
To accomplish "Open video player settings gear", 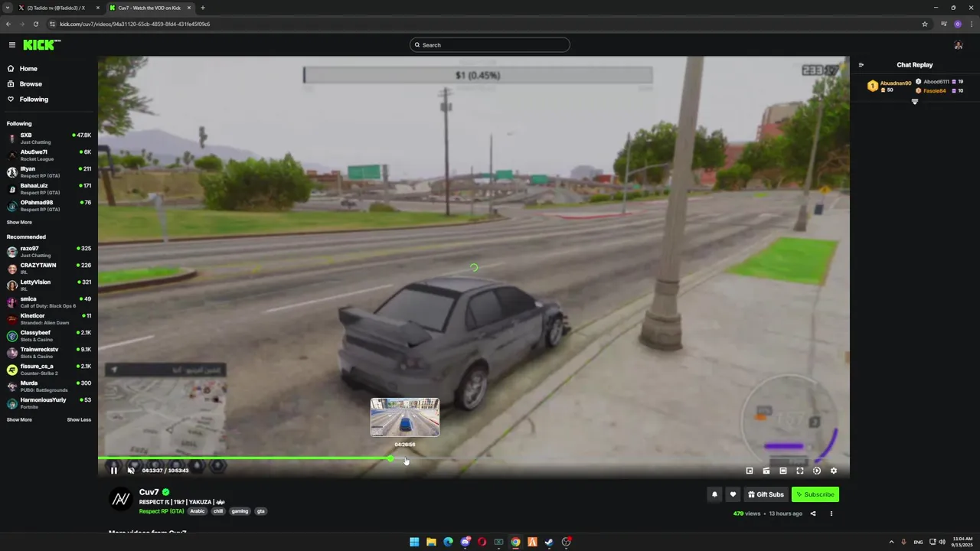I will tap(834, 471).
